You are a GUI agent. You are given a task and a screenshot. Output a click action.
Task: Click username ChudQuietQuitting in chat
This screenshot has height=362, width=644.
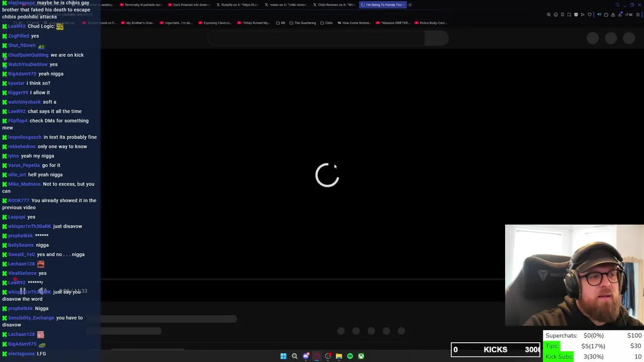point(28,55)
